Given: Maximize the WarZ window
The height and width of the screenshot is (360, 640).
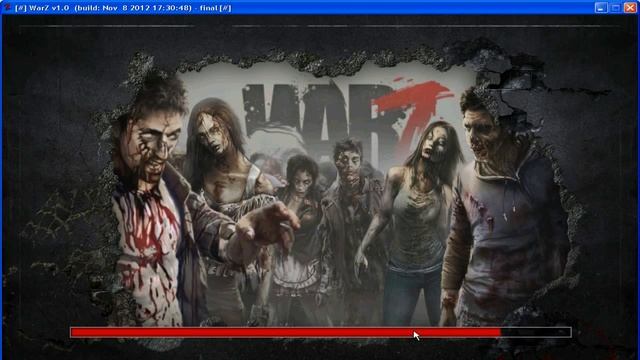Looking at the screenshot, I should coord(616,8).
